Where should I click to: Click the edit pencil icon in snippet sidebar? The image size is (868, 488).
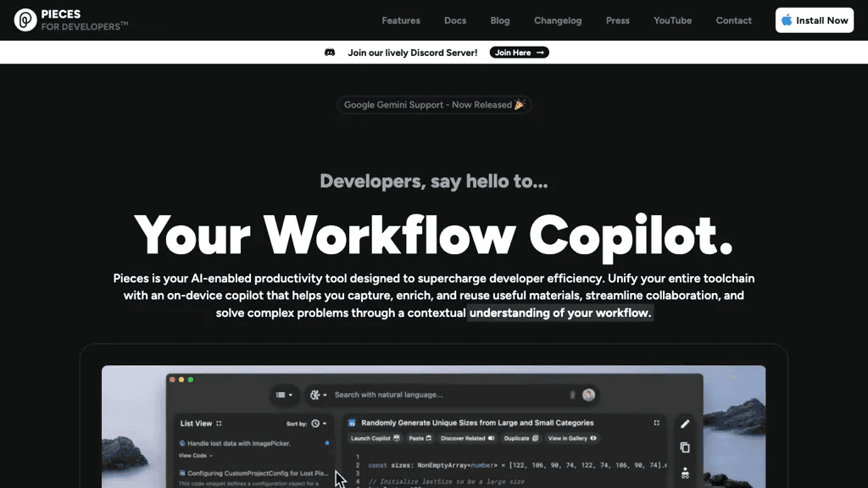[x=685, y=424]
